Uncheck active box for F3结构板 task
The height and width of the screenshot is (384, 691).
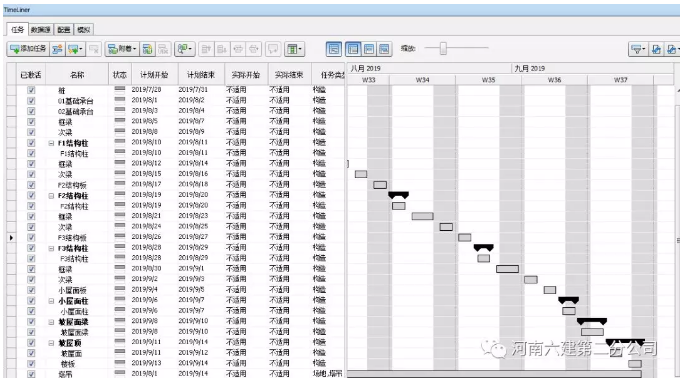(31, 237)
